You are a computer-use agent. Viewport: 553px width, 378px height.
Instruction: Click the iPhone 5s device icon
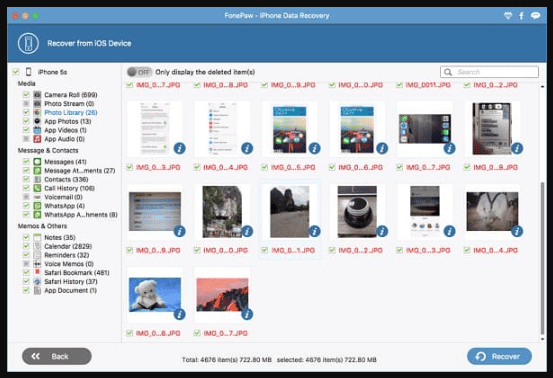(x=29, y=72)
